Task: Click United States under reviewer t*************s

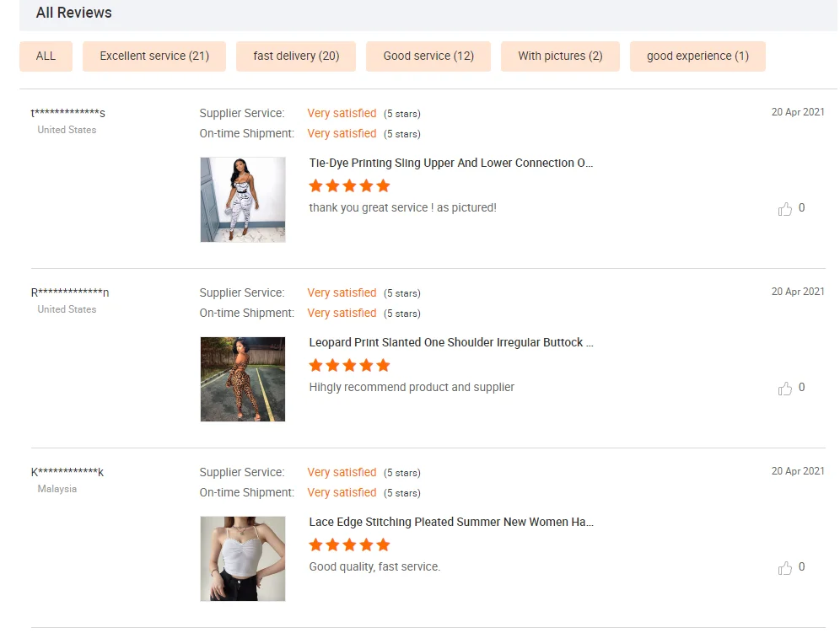Action: pos(67,130)
